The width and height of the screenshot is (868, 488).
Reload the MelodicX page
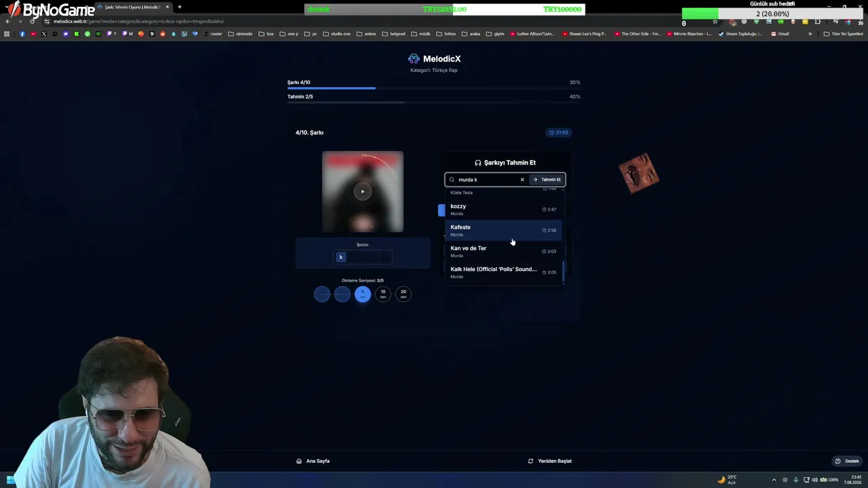(32, 21)
